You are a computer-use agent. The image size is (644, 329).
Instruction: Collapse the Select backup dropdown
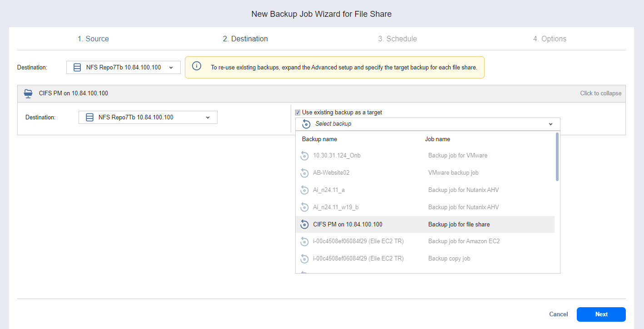click(x=550, y=124)
